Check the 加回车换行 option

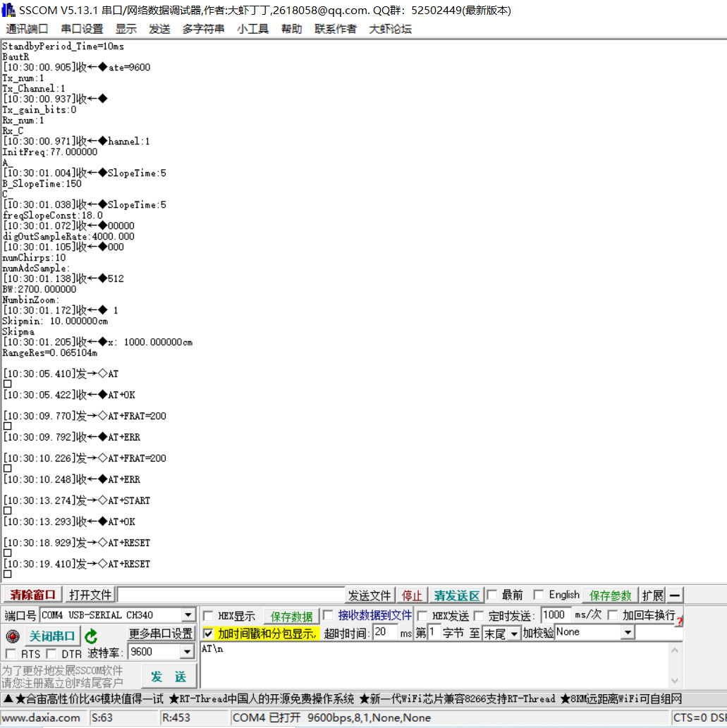tap(613, 615)
